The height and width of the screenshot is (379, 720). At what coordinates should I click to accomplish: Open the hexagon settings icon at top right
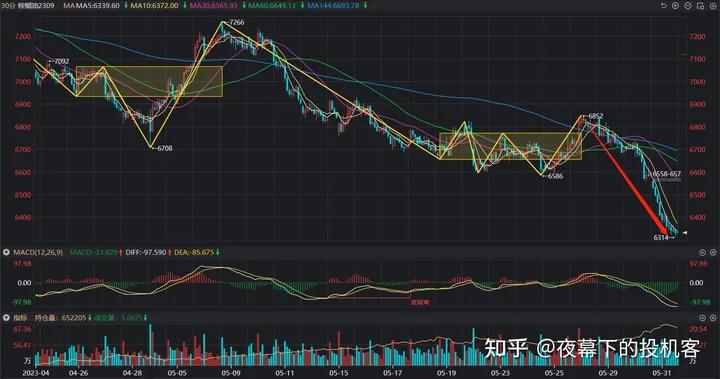[x=713, y=6]
